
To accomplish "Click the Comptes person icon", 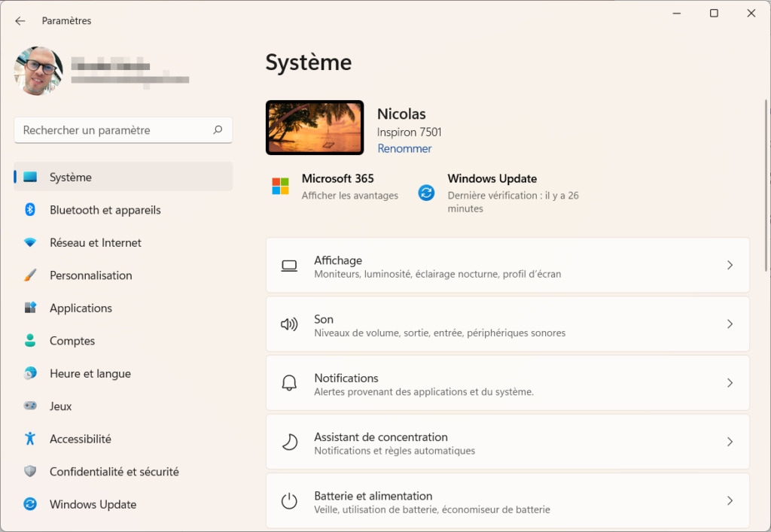I will click(30, 340).
